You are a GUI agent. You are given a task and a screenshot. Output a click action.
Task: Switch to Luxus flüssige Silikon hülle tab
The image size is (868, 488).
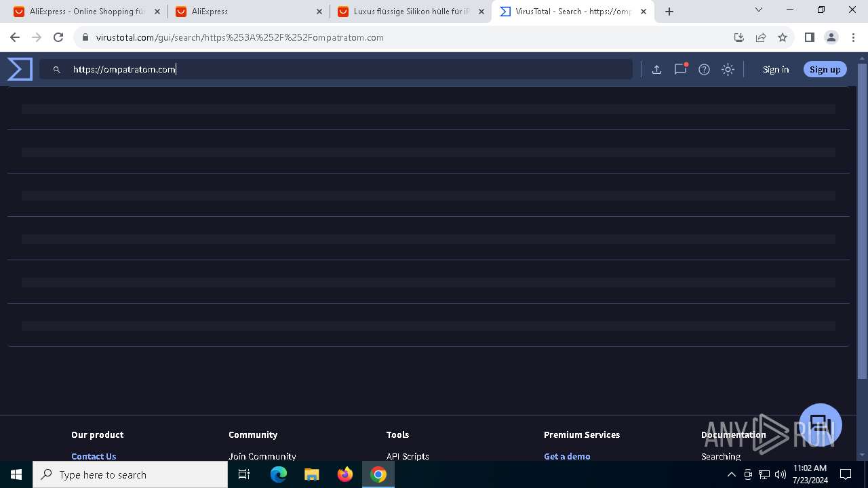[x=410, y=12]
